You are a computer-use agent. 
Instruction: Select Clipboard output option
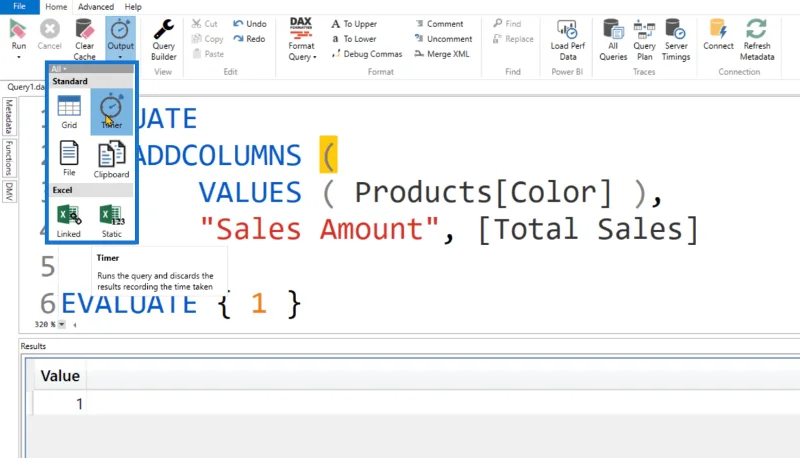[111, 160]
